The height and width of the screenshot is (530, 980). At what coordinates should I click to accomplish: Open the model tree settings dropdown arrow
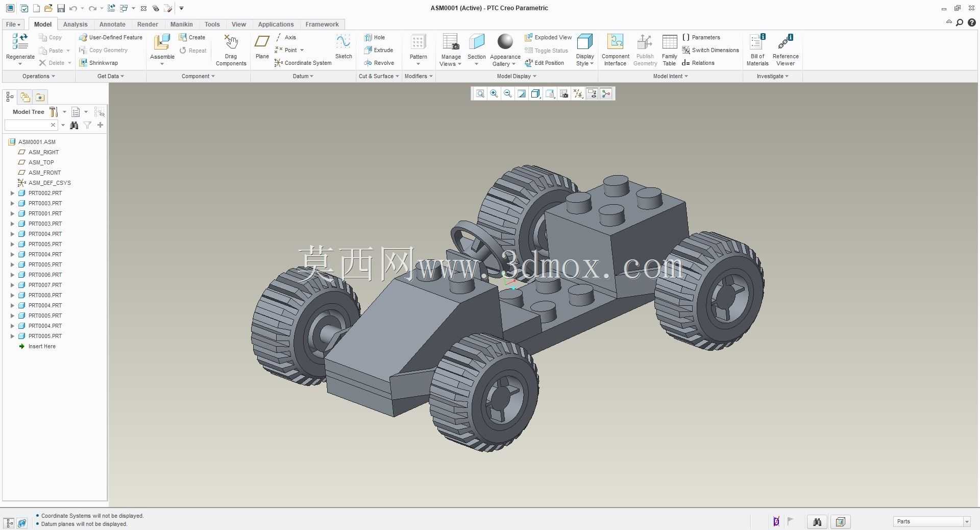tap(64, 112)
